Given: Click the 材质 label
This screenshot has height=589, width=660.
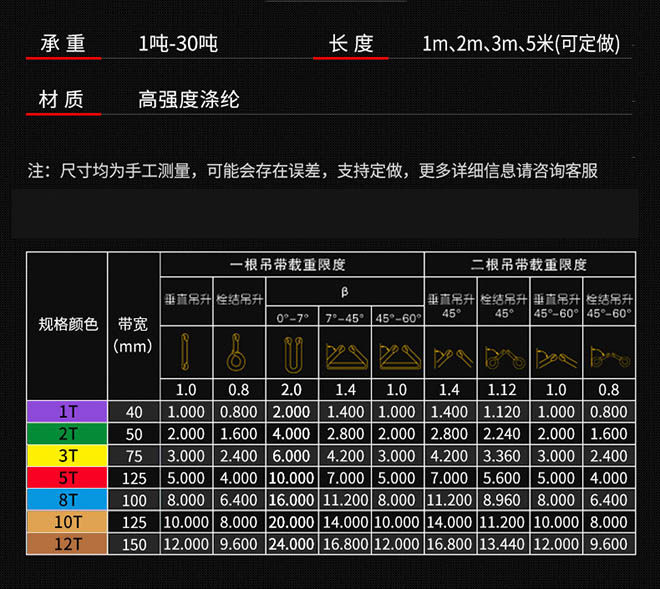Looking at the screenshot, I should (x=61, y=100).
